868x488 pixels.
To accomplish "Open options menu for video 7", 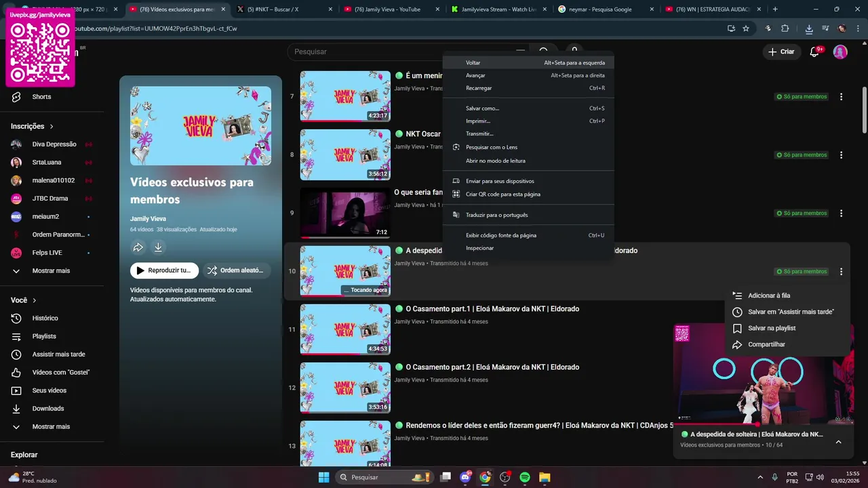I will click(841, 97).
